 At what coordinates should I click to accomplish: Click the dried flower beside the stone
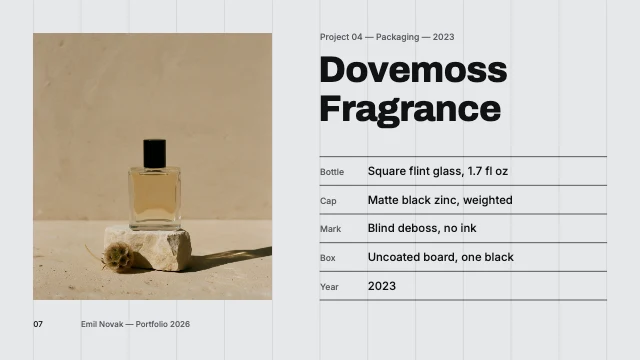click(x=118, y=256)
